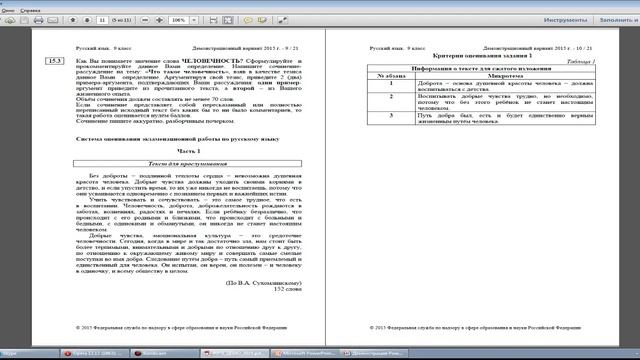
Task: Click '(По В.А. Сухомлинскому)' attribution
Action: pos(264,282)
